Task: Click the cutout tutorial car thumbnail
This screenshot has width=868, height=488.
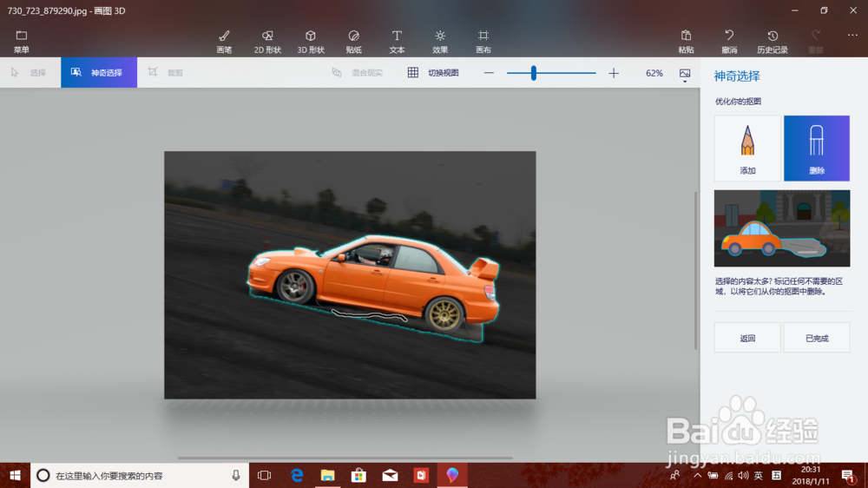Action: 782,228
